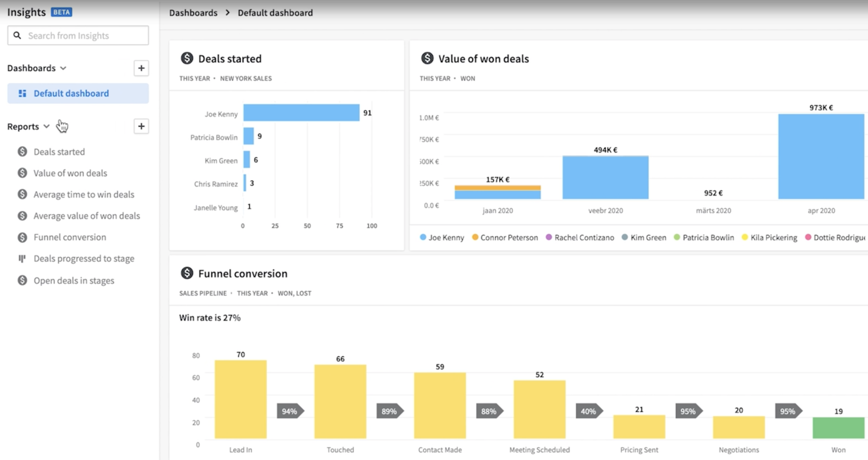Click the add dashboard plus button
Image resolution: width=868 pixels, height=460 pixels.
(141, 68)
